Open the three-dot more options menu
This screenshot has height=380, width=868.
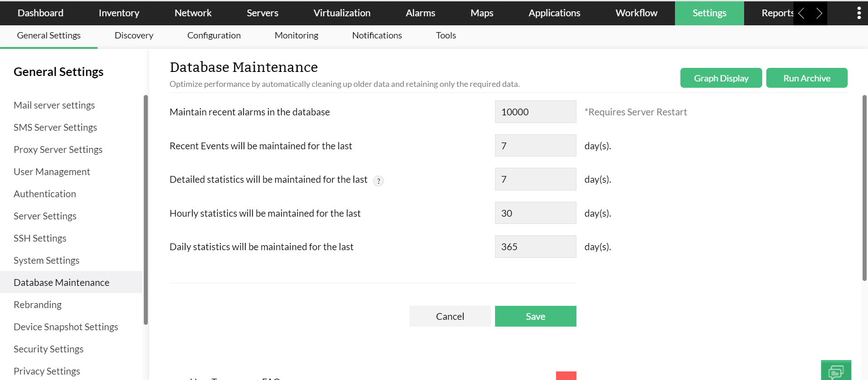click(x=859, y=13)
